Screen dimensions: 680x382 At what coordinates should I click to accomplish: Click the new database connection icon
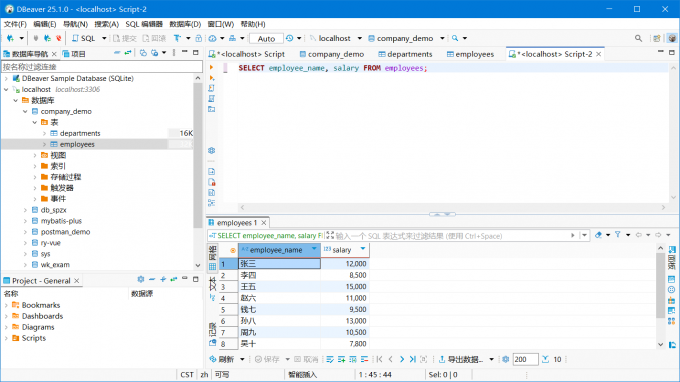pos(10,38)
